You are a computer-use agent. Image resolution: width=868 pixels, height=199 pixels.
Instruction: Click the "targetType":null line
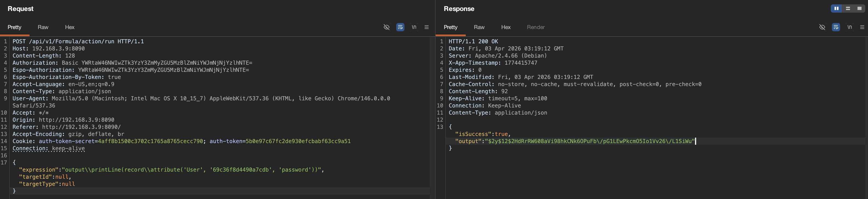[x=47, y=184]
